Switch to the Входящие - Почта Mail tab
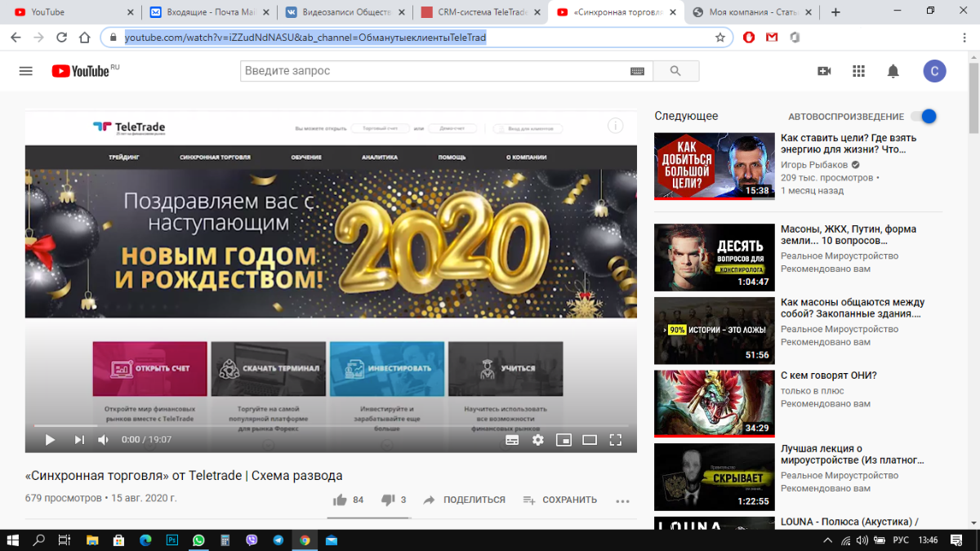The image size is (980, 551). (207, 12)
